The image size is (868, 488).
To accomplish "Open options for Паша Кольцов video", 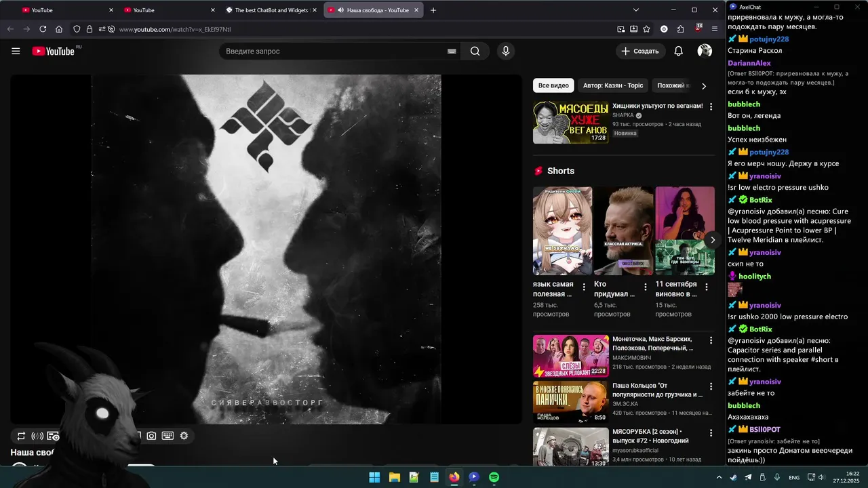I will [711, 386].
